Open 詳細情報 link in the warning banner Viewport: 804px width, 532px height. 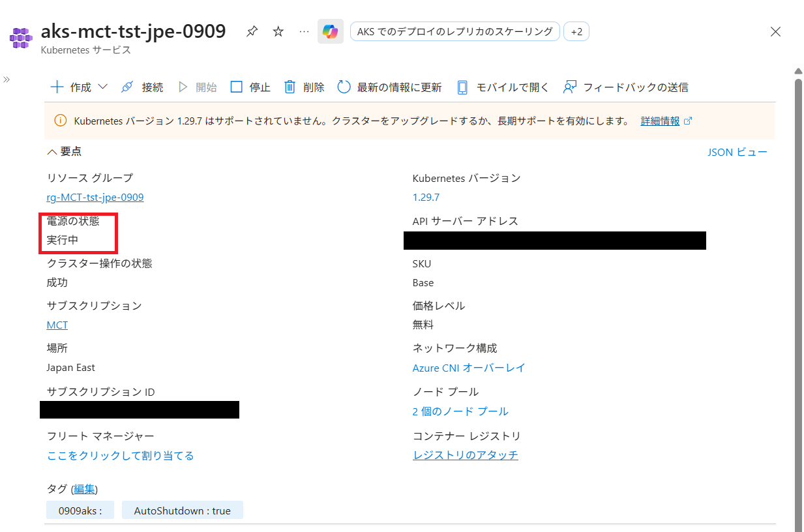pos(660,121)
